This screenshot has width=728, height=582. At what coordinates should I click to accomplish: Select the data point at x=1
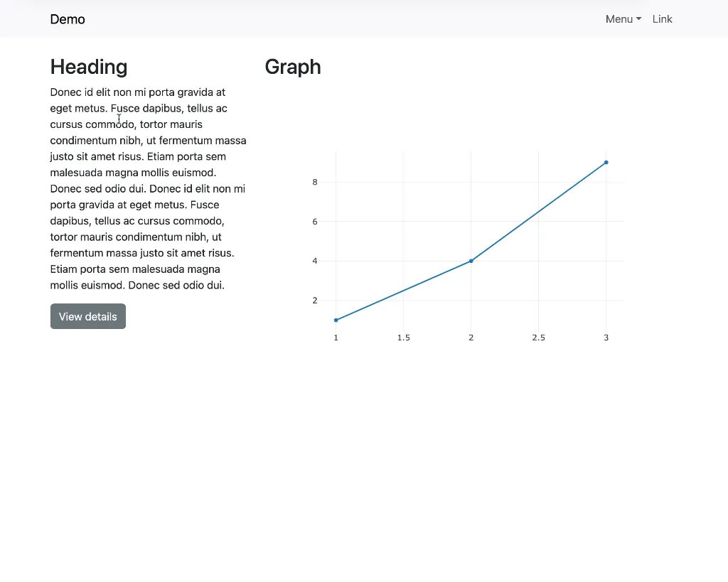336,320
